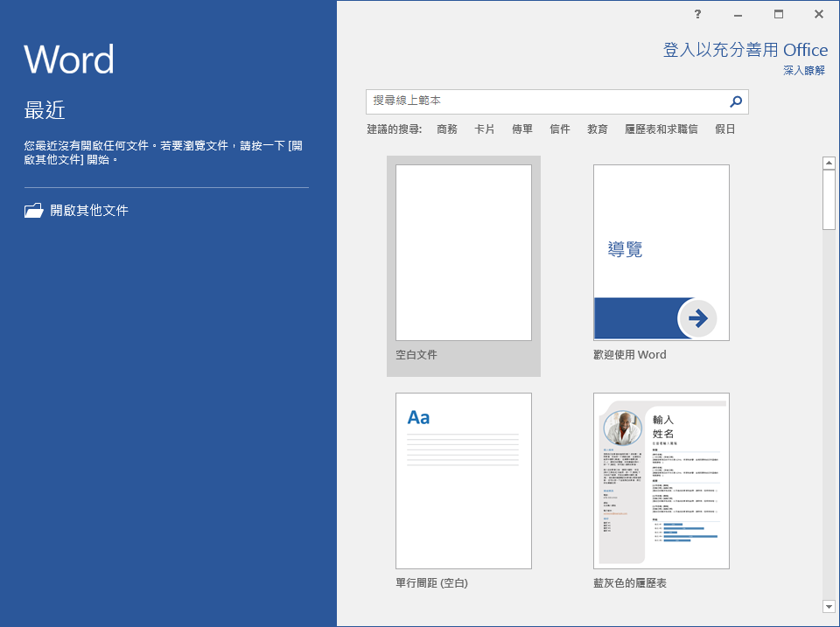Image resolution: width=840 pixels, height=627 pixels.
Task: Click the 藍灰色的履歷表 label text
Action: 630,583
